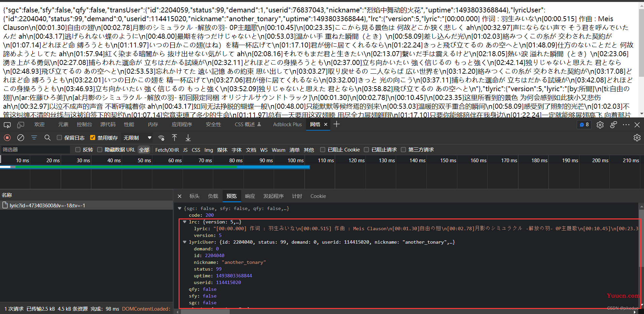Toggle 隐藏数据 URL checkbox
Viewport: 644px width, 314px height.
pyautogui.click(x=100, y=150)
